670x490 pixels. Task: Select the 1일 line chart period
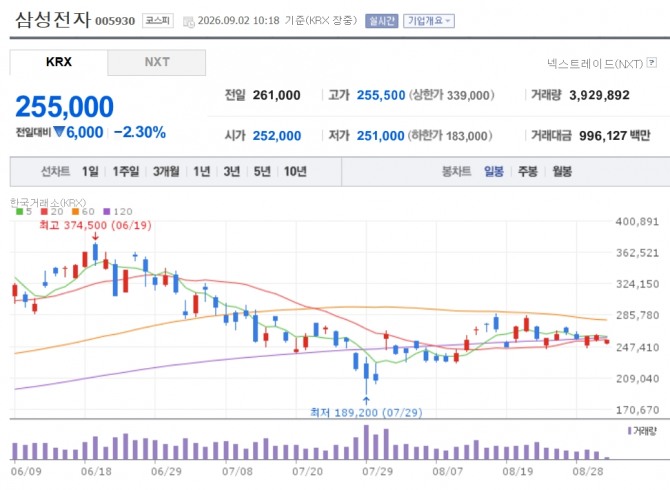tap(90, 172)
